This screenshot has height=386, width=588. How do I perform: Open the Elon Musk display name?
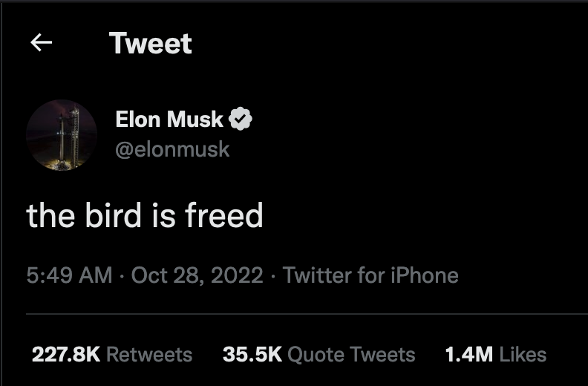(169, 119)
